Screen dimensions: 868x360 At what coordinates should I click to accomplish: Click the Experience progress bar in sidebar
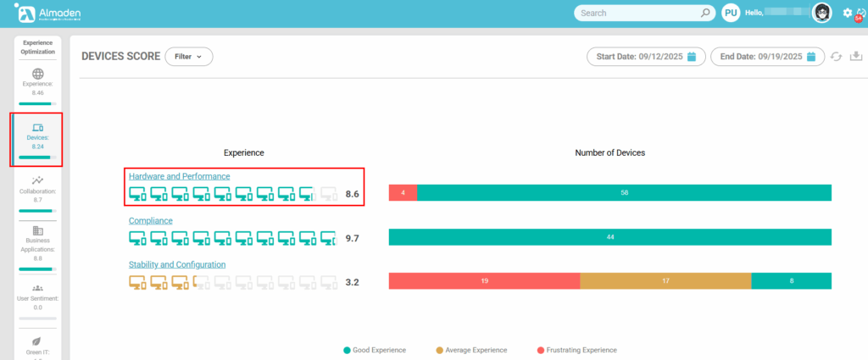pyautogui.click(x=37, y=103)
